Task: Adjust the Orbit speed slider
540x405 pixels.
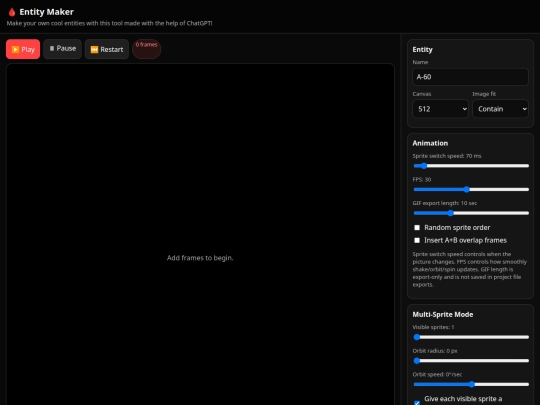Action: pyautogui.click(x=471, y=384)
